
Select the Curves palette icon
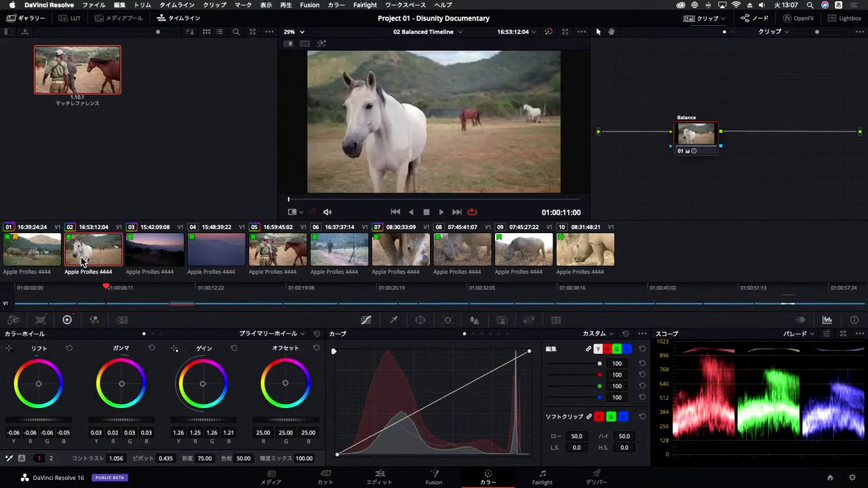[366, 320]
